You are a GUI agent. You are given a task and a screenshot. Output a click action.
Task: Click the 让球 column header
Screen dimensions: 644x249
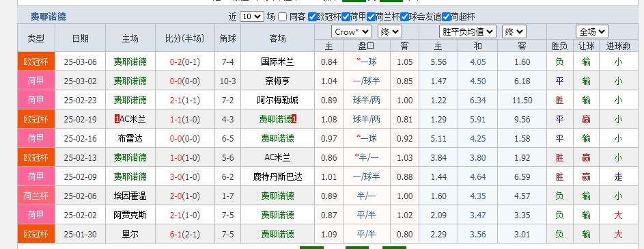[x=586, y=46]
